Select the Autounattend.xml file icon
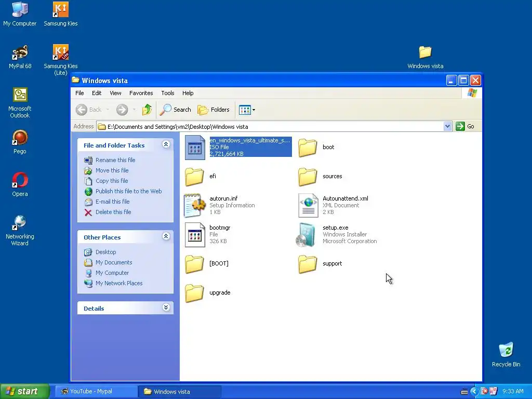The height and width of the screenshot is (399, 532). point(308,205)
